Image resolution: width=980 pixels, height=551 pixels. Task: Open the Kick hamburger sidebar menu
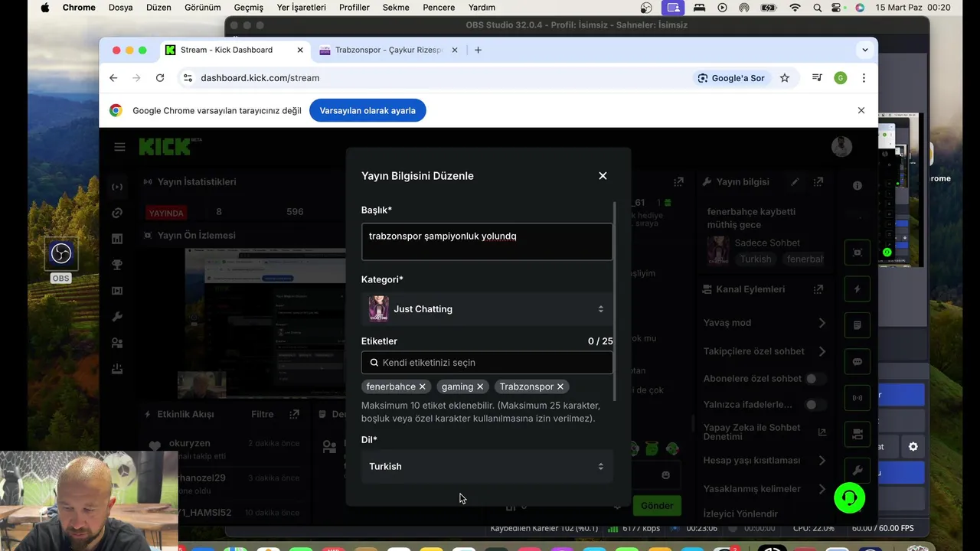pos(119,147)
